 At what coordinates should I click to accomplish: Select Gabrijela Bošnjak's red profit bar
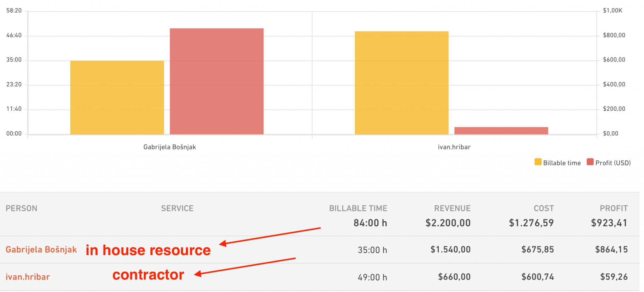pos(217,81)
